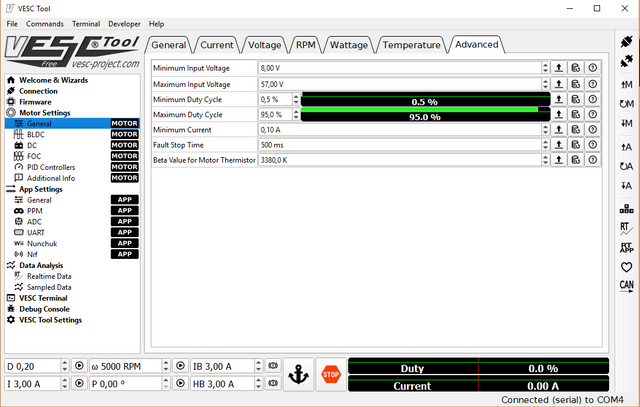Read default value for Fault Stop Time
Viewport: 640px width, 407px height.
point(576,145)
